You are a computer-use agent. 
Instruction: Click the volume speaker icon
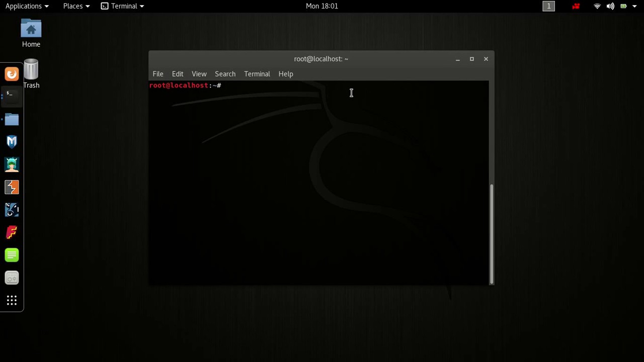(x=610, y=6)
